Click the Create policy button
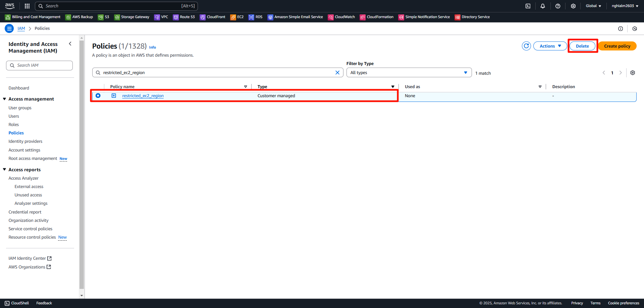Screen dimensions: 644x308 click(617, 46)
